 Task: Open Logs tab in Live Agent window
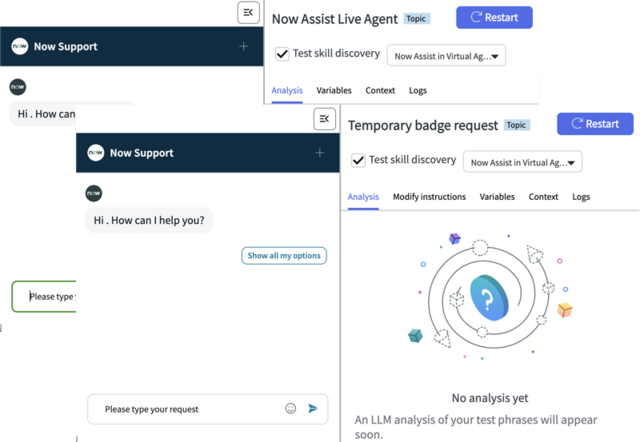pos(418,90)
